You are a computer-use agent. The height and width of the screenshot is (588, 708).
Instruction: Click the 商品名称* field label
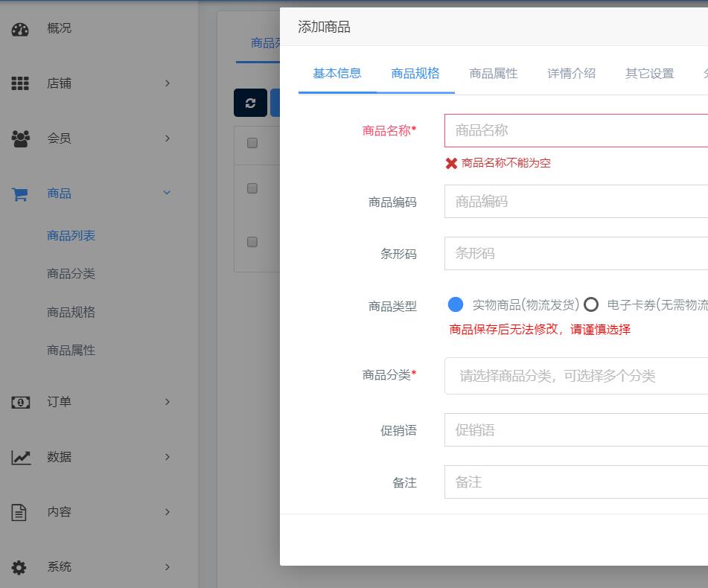(x=389, y=131)
